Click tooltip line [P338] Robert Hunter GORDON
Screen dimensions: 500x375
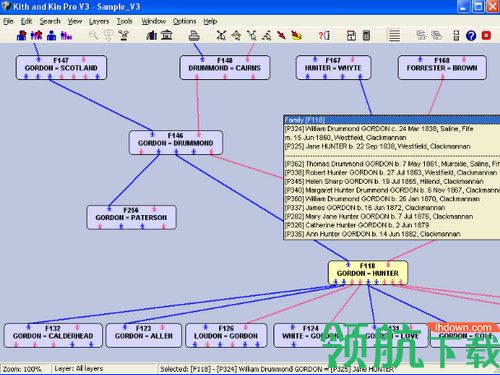coord(391,173)
